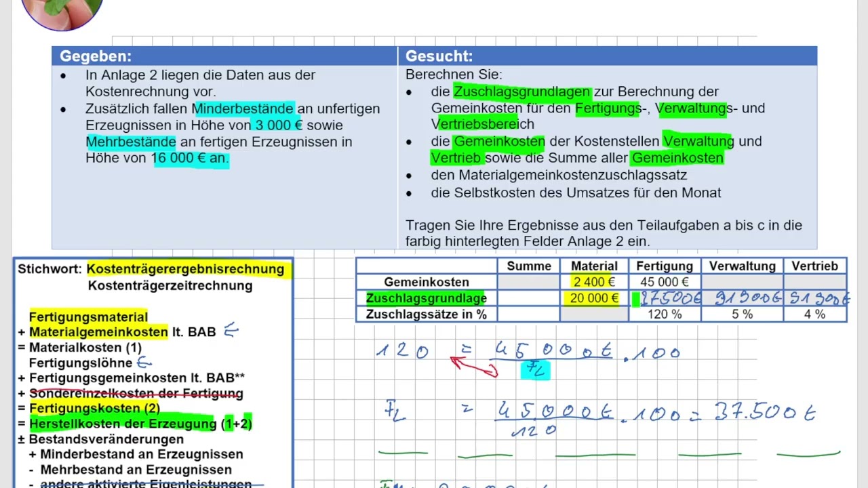Select the "Gegeben:" box heading

click(x=96, y=56)
